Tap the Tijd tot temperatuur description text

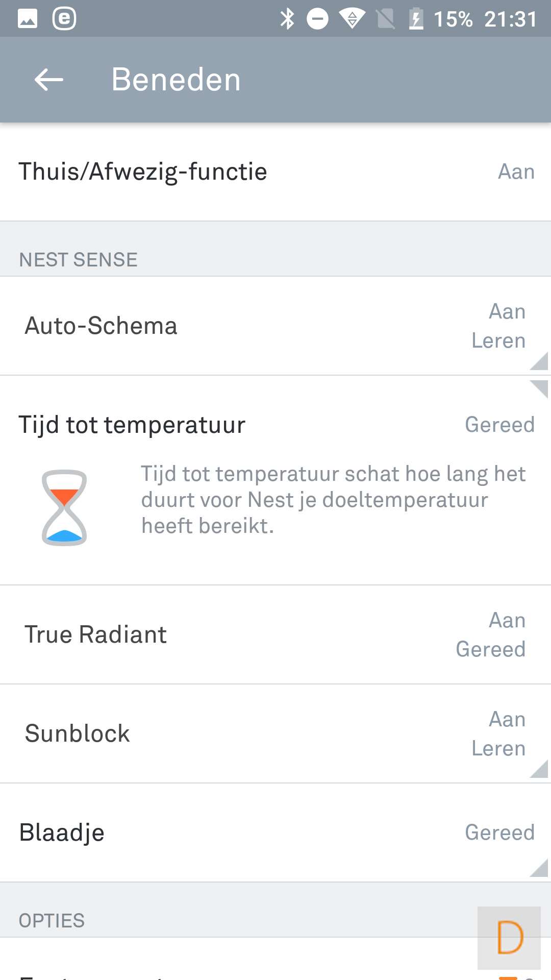tap(333, 500)
